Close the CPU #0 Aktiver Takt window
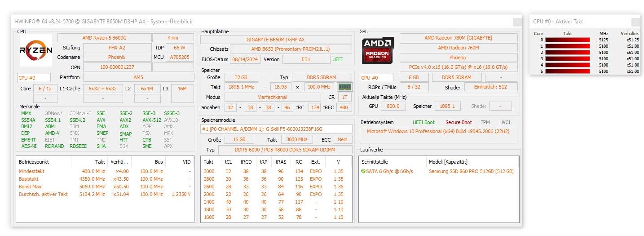The width and height of the screenshot is (644, 236). [x=635, y=22]
